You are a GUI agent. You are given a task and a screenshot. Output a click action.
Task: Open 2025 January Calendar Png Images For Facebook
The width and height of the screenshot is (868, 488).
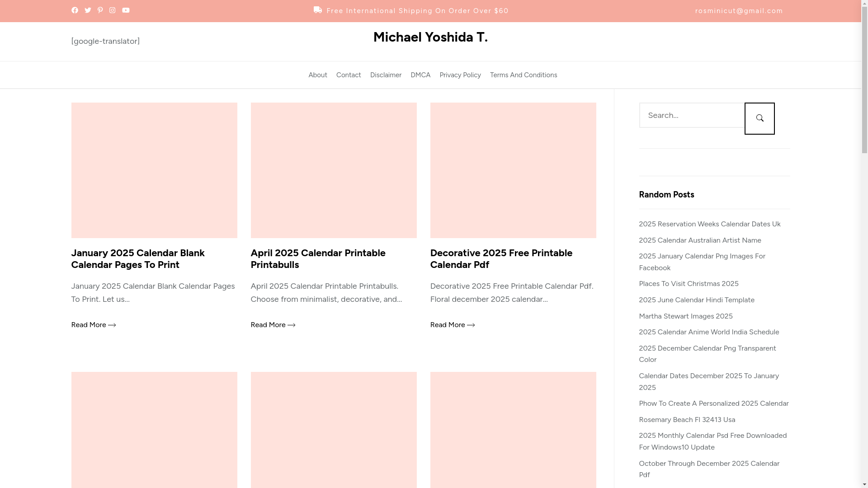coord(702,262)
